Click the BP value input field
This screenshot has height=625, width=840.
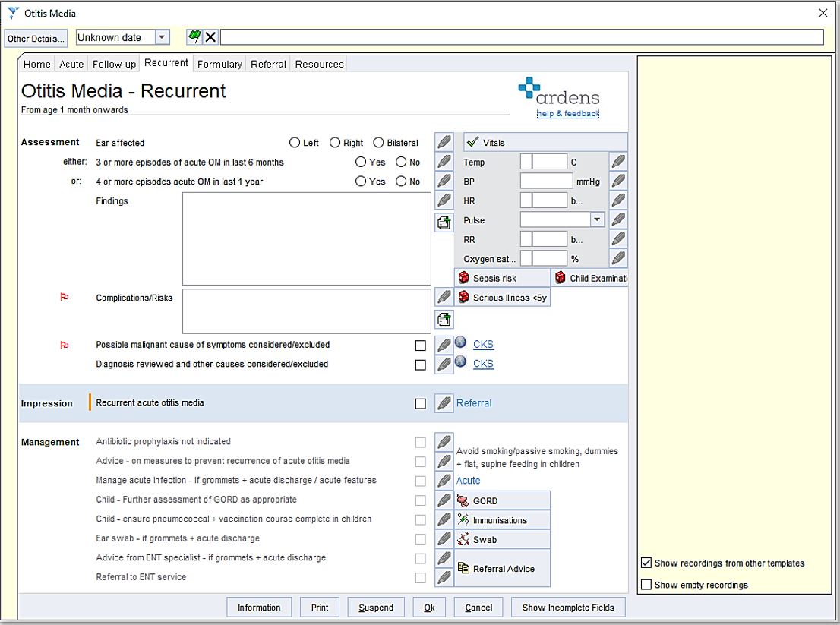coord(546,181)
